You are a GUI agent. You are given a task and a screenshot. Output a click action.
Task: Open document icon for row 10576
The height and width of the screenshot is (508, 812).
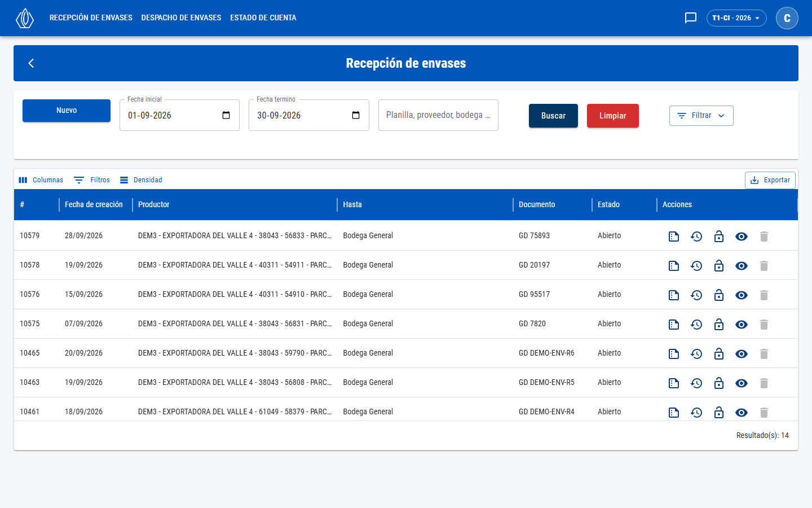(x=674, y=295)
